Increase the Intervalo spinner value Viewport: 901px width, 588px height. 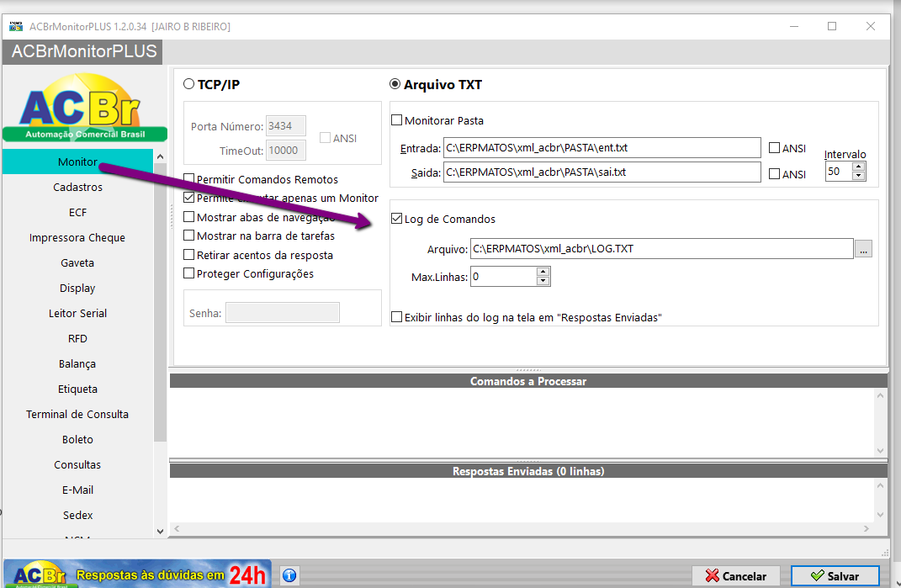click(858, 167)
